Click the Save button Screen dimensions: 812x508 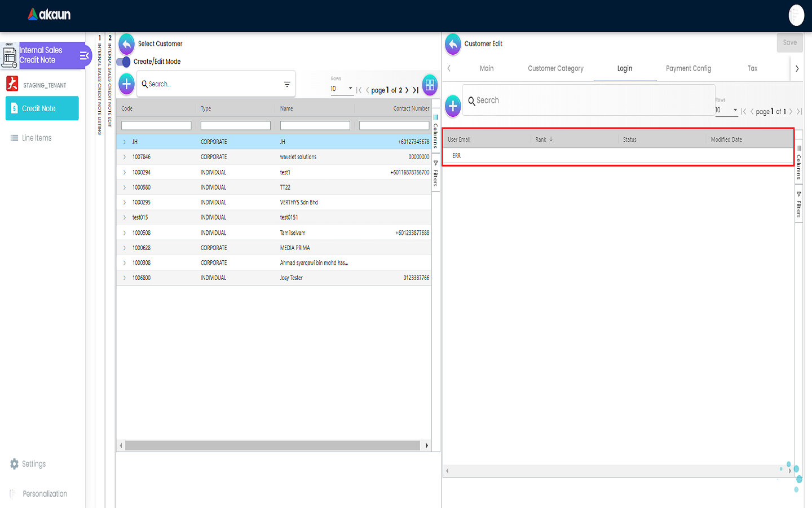click(x=789, y=43)
